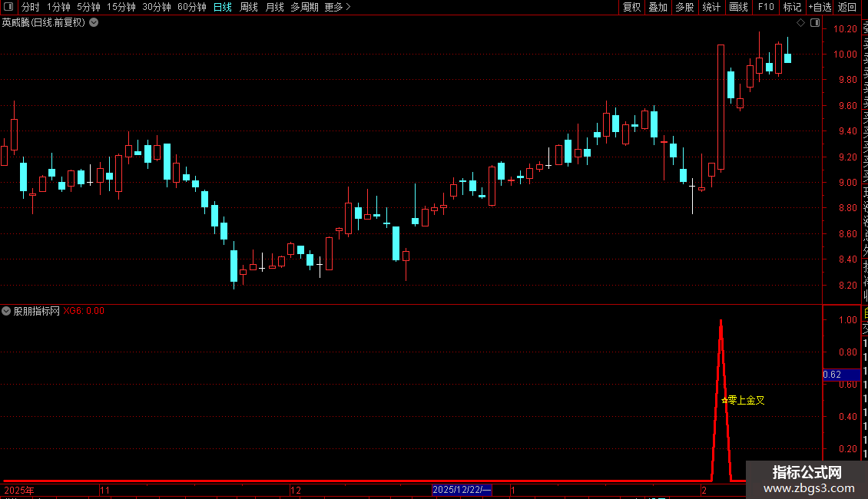Viewport: 868px width, 499px height.
Task: Expand the 更多 period options
Action: (x=338, y=7)
